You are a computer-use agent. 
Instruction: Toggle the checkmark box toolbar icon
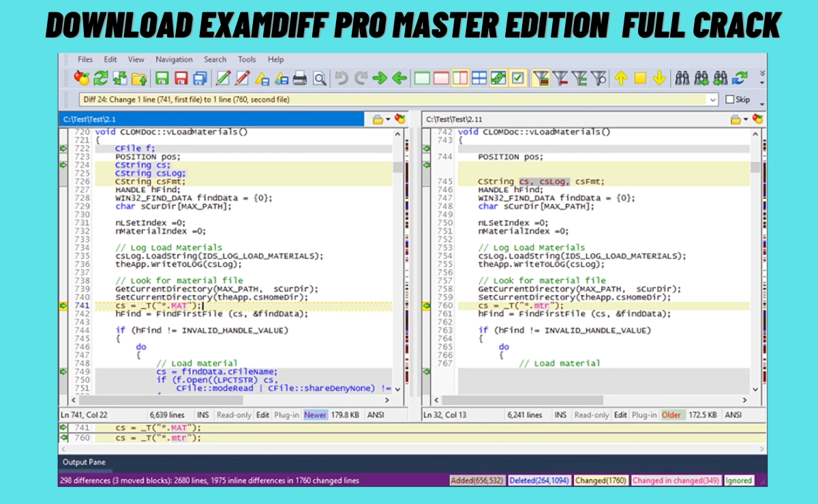coord(517,78)
